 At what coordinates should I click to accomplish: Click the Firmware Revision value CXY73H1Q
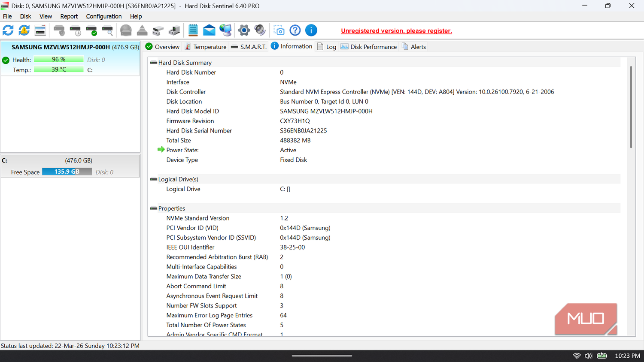point(295,121)
